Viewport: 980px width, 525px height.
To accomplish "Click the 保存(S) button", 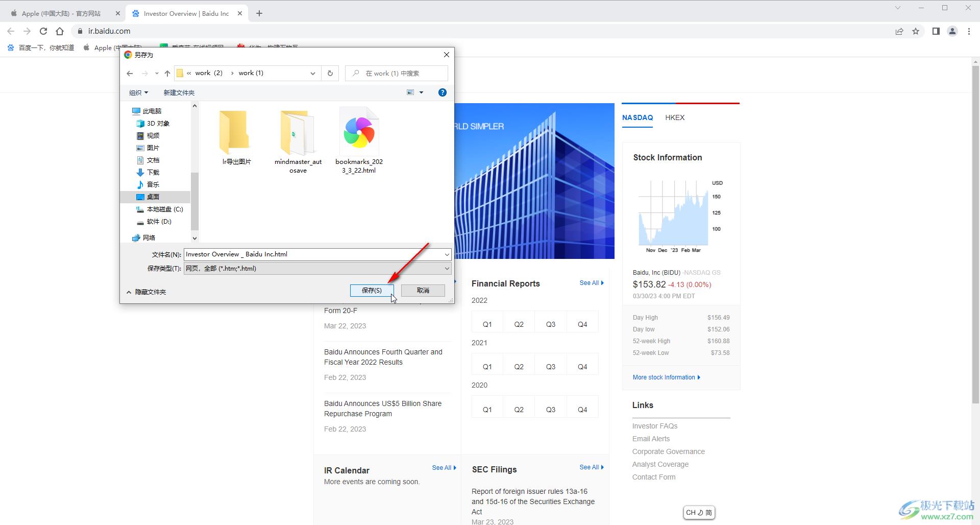I will (x=372, y=290).
